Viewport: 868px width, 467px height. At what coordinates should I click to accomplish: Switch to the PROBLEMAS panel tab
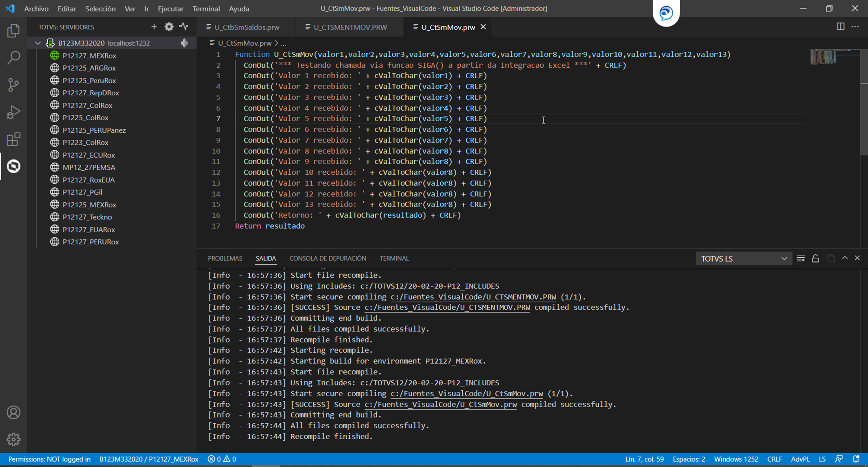click(x=225, y=258)
